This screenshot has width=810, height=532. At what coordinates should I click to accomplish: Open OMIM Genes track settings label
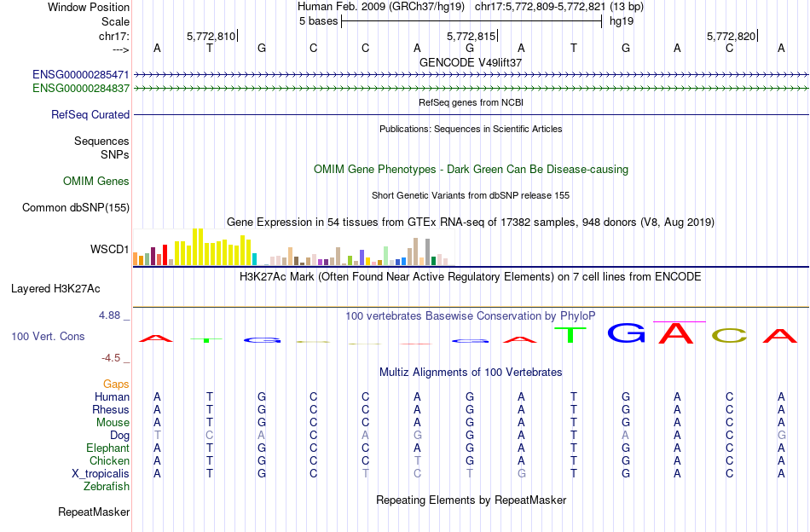pyautogui.click(x=96, y=182)
